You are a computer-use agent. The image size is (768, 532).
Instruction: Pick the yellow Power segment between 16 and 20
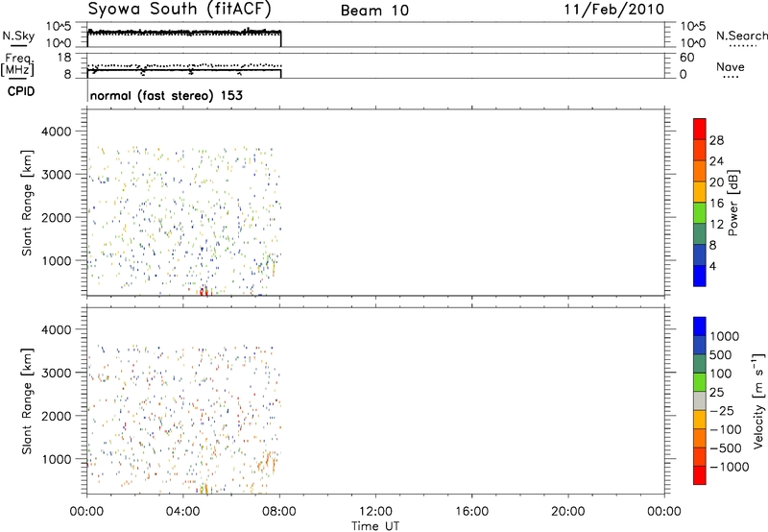pyautogui.click(x=700, y=191)
